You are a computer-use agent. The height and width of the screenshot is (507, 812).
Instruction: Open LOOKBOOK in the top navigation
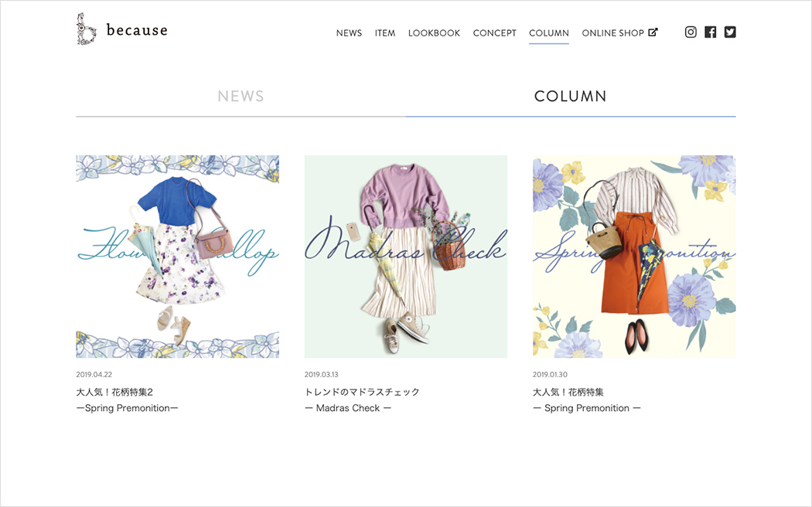click(x=434, y=33)
